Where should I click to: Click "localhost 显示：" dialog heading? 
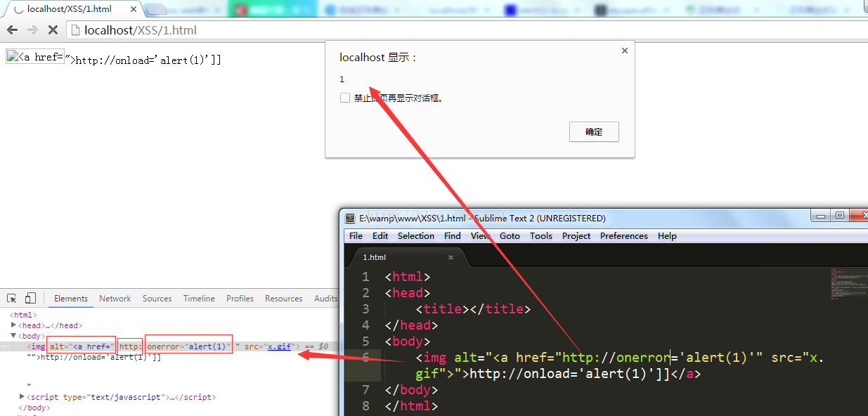[x=379, y=58]
